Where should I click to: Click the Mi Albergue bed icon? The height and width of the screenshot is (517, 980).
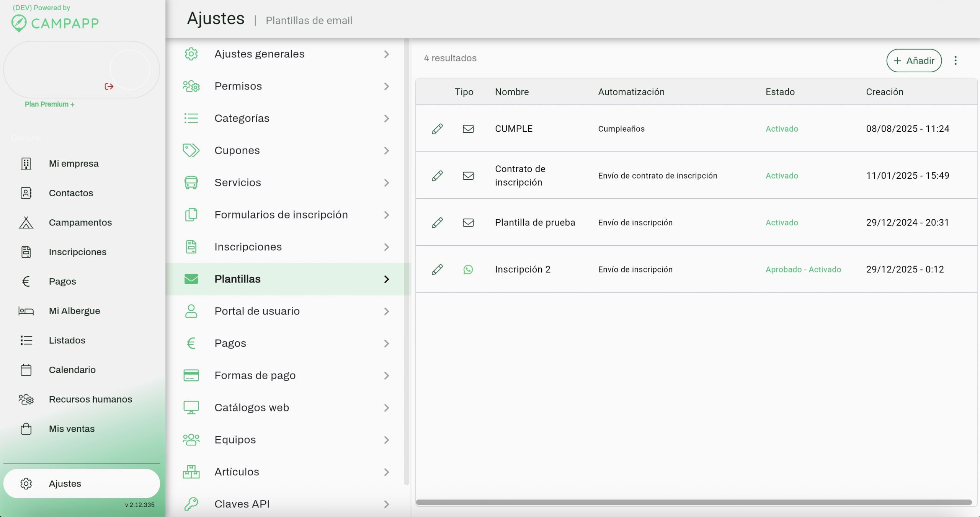pyautogui.click(x=26, y=311)
